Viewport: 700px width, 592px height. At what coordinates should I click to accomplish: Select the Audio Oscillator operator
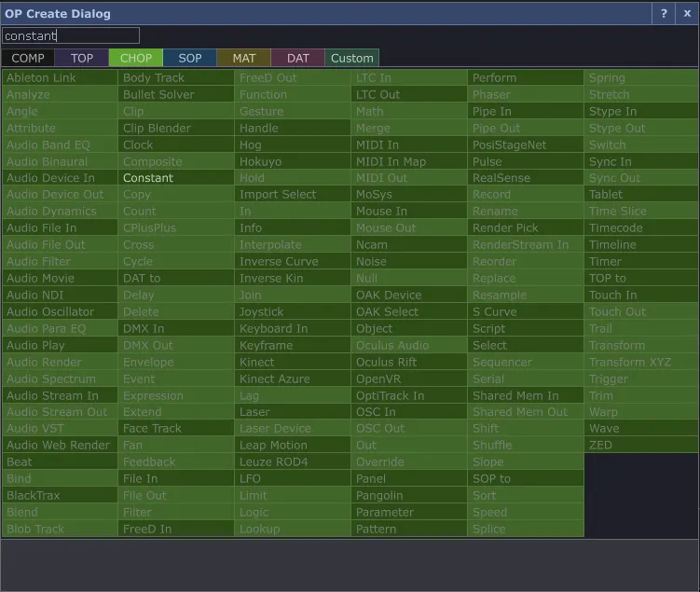[x=60, y=311]
